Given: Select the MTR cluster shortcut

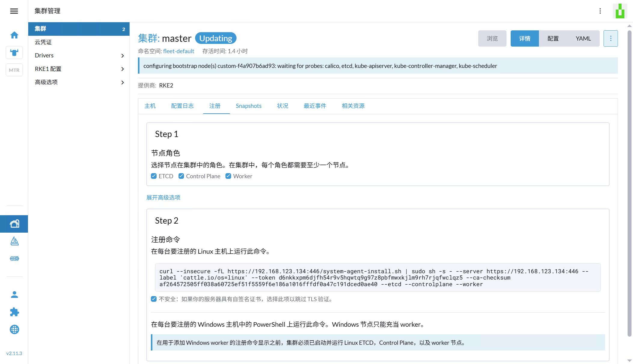Looking at the screenshot, I should tap(14, 70).
